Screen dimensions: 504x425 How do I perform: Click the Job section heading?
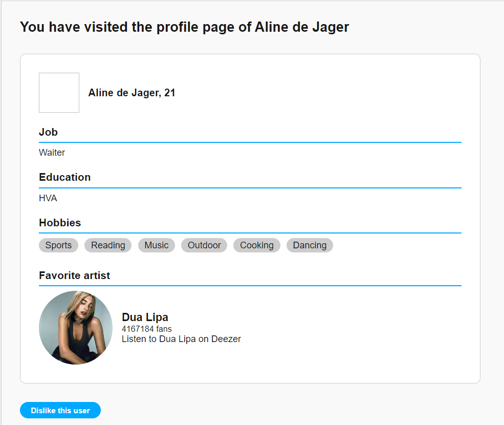pyautogui.click(x=49, y=132)
